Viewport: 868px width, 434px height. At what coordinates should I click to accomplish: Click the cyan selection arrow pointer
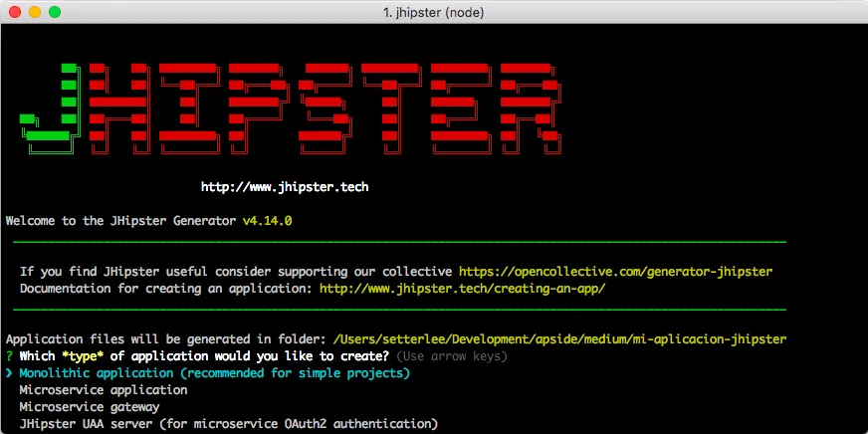9,373
